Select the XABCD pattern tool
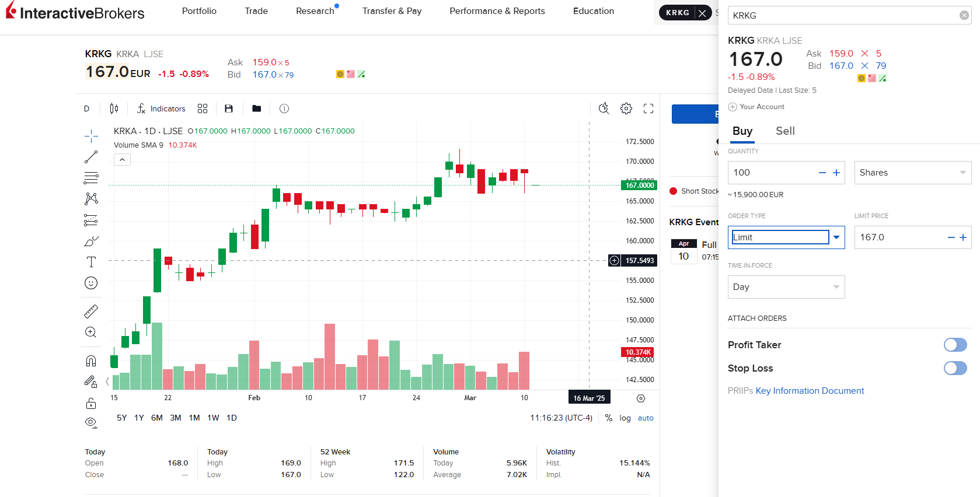Screen dimensions: 980x497 91,199
